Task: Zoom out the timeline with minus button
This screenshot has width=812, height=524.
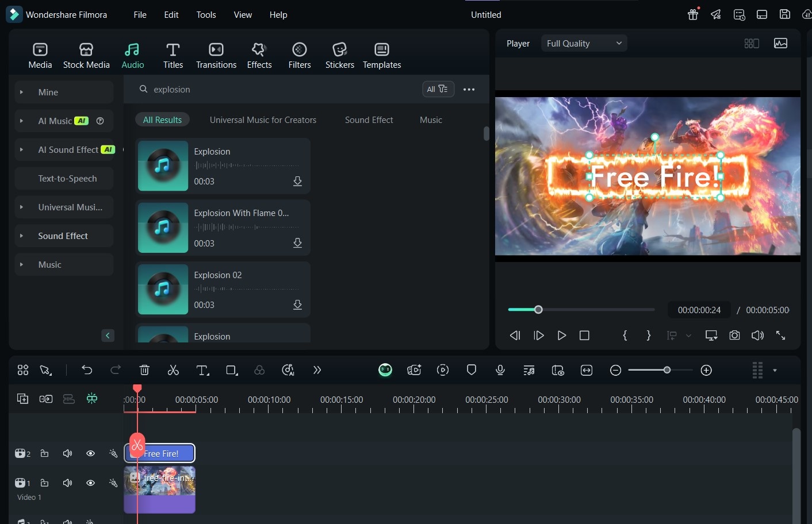Action: pos(615,371)
